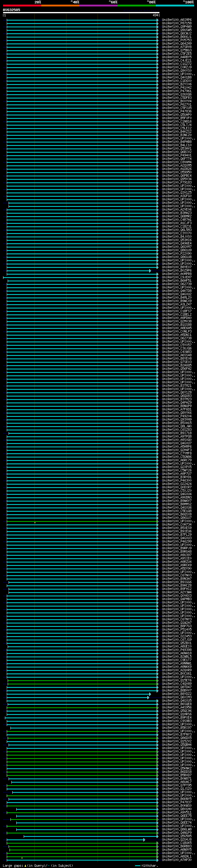Select the UniRef100_B5RI97 label
197x868 pixels.
(x=176, y=728)
